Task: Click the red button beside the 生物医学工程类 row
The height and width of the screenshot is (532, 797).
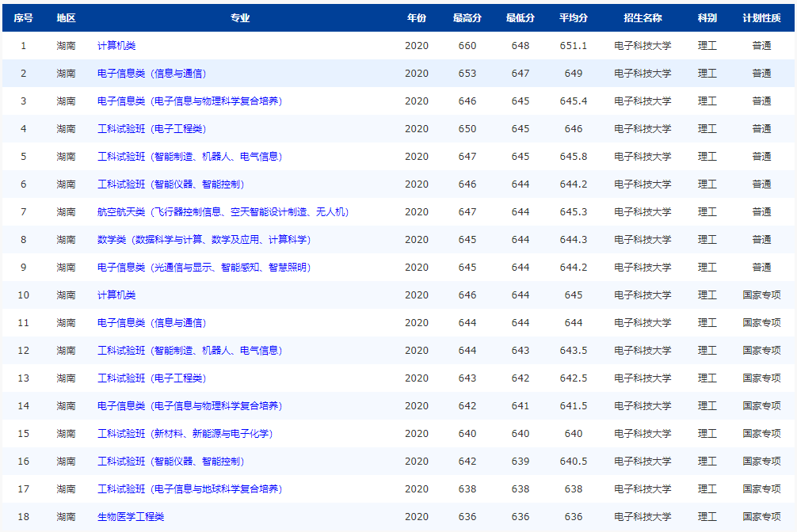Action: pos(793,516)
